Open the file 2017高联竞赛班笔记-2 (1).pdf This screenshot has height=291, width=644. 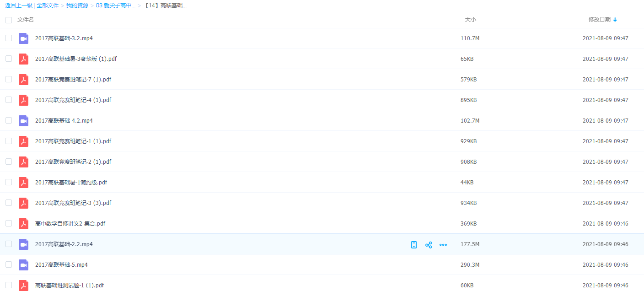pos(73,162)
